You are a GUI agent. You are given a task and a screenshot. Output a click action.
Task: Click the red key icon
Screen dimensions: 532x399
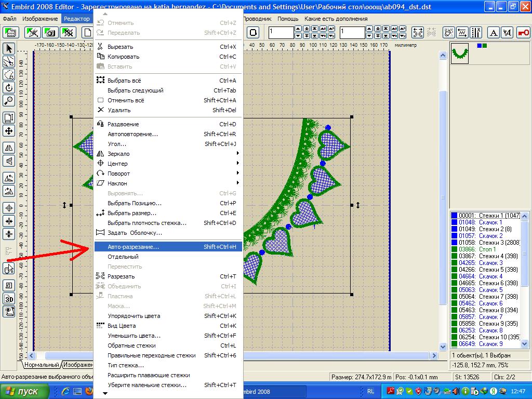click(x=523, y=33)
